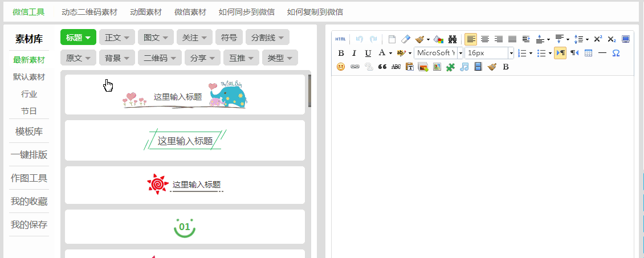Viewport: 644px width, 258px height.
Task: Select elephant title template thumbnail
Action: click(x=185, y=95)
